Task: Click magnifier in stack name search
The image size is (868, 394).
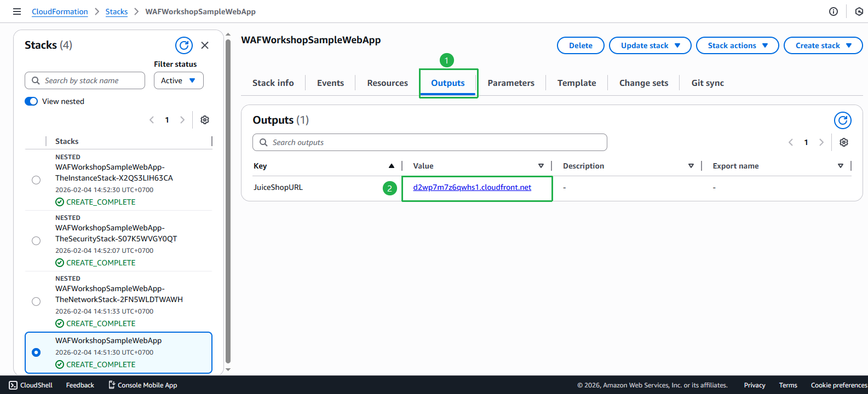Action: 36,80
